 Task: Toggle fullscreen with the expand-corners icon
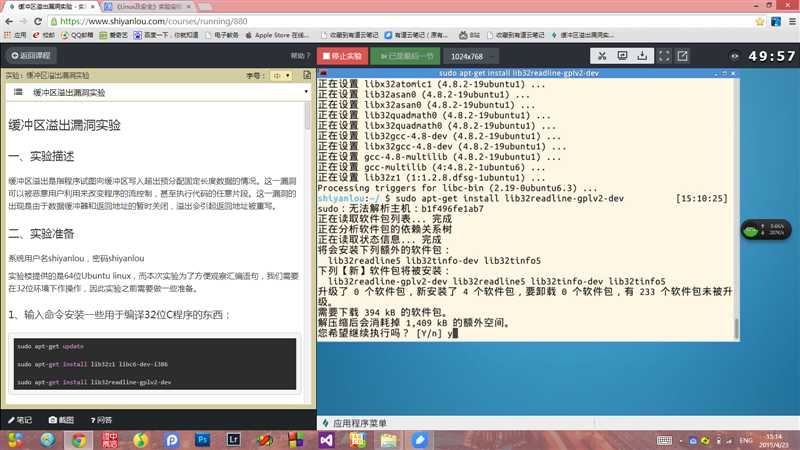664,56
